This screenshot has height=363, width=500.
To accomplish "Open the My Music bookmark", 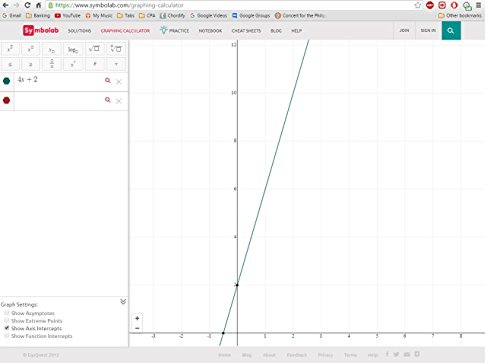I will [x=99, y=15].
